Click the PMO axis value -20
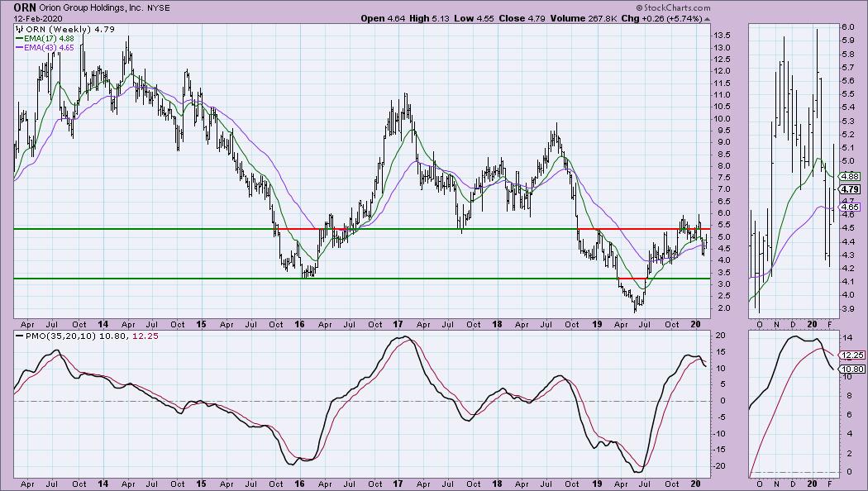868x491 pixels. point(718,466)
